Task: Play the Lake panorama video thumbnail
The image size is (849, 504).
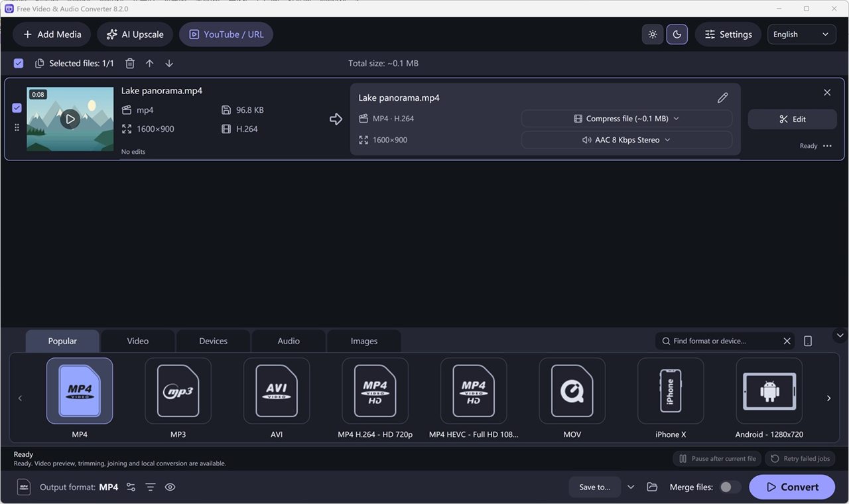Action: click(x=70, y=119)
